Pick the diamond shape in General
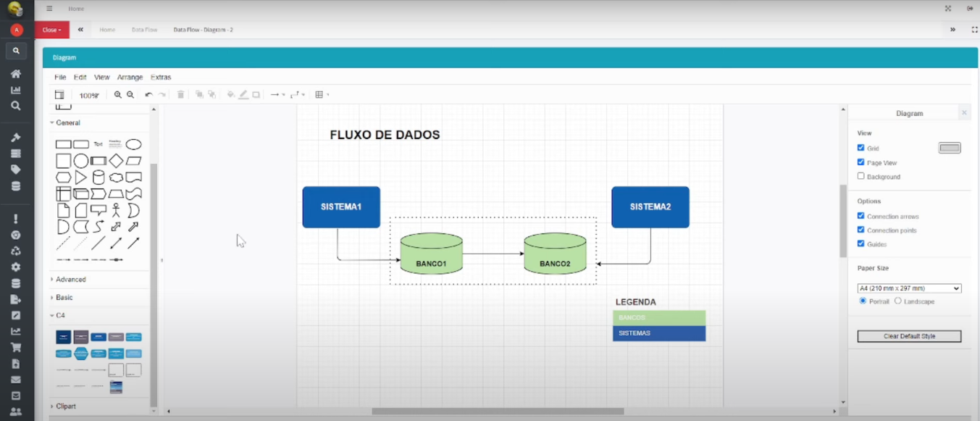The height and width of the screenshot is (421, 980). [x=116, y=161]
